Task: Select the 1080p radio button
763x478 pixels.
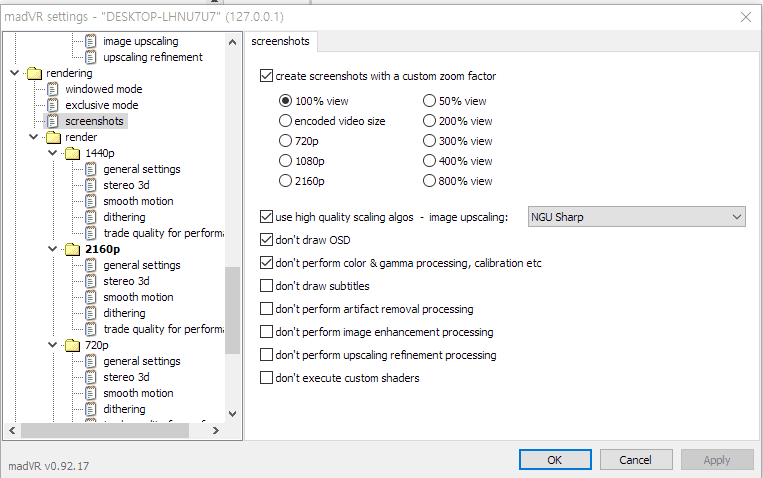Action: point(286,161)
